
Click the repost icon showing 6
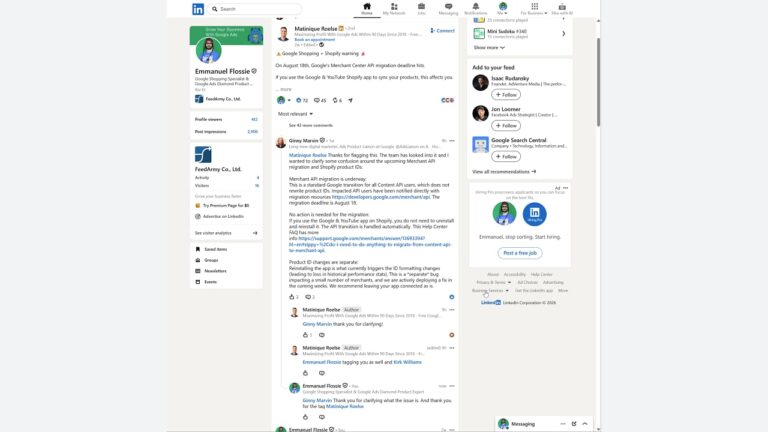tap(337, 100)
